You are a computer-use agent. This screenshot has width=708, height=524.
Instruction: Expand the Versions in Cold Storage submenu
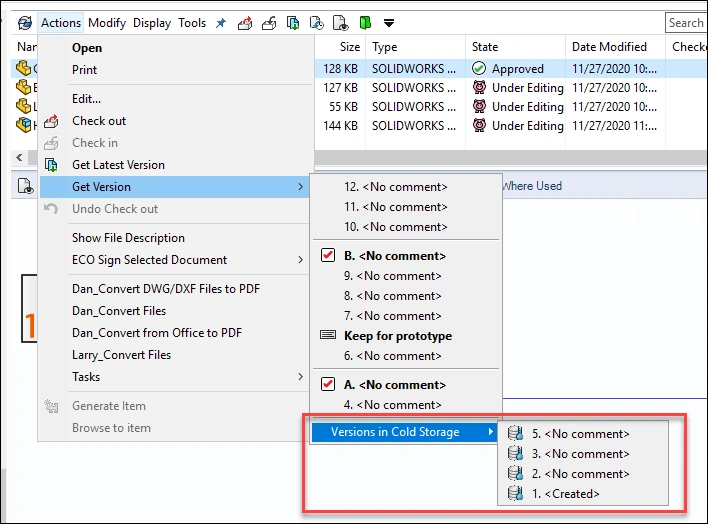(402, 432)
